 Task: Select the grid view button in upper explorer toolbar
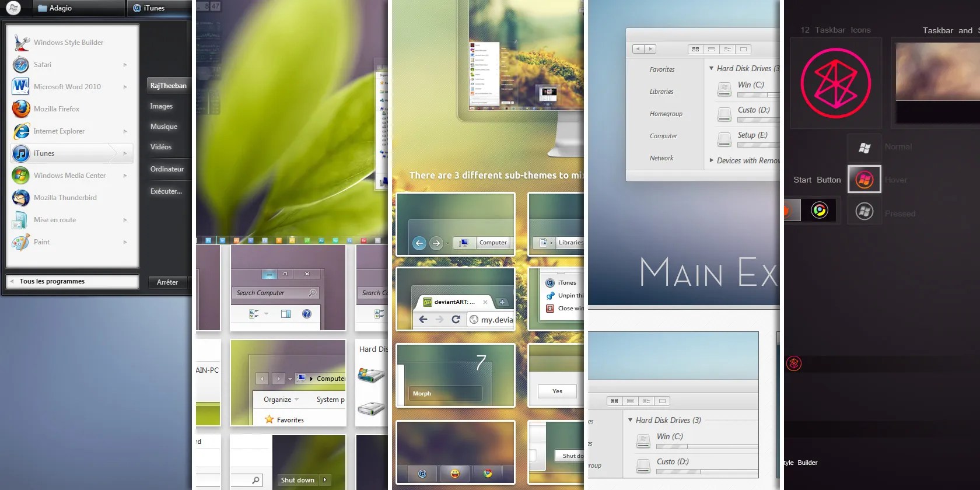click(695, 50)
